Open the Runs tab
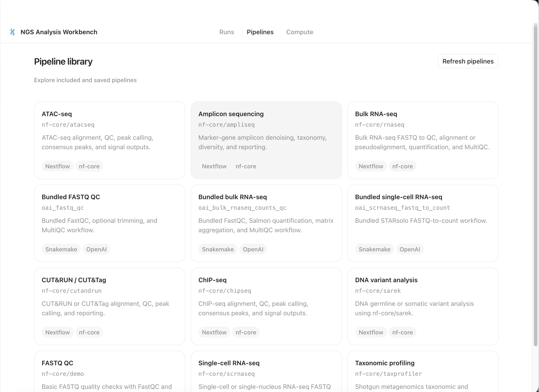The width and height of the screenshot is (539, 392). point(227,32)
